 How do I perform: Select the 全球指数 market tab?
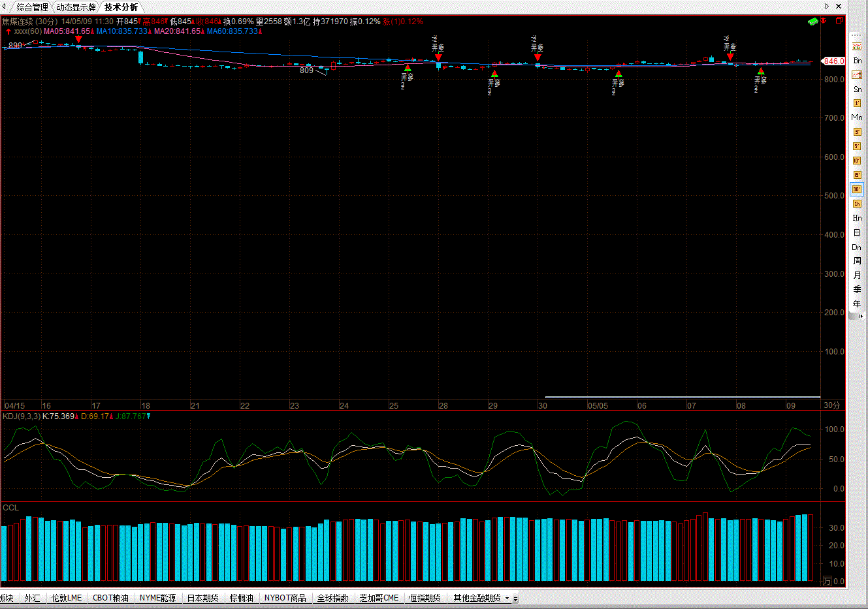click(332, 598)
